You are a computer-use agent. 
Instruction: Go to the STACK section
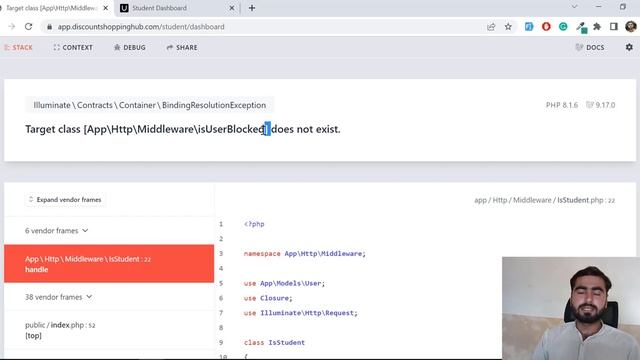pyautogui.click(x=18, y=47)
